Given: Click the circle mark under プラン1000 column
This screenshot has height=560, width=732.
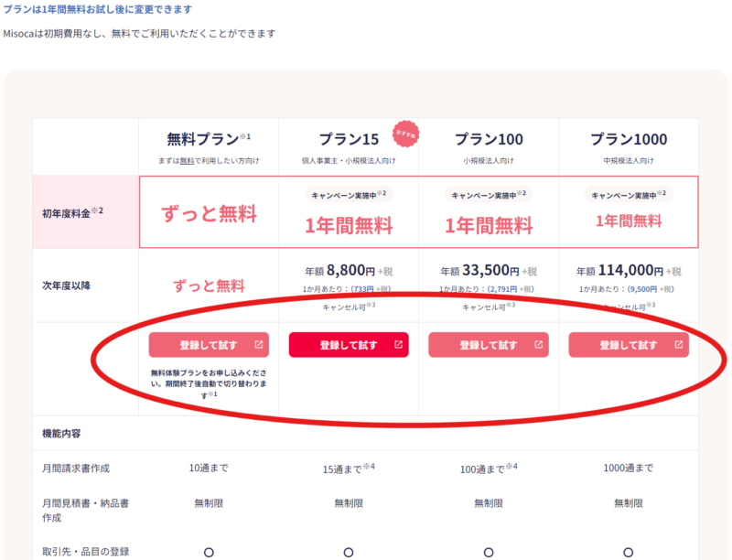Looking at the screenshot, I should click(629, 552).
